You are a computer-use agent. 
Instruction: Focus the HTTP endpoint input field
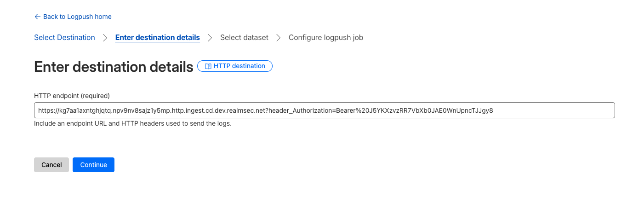coord(324,110)
